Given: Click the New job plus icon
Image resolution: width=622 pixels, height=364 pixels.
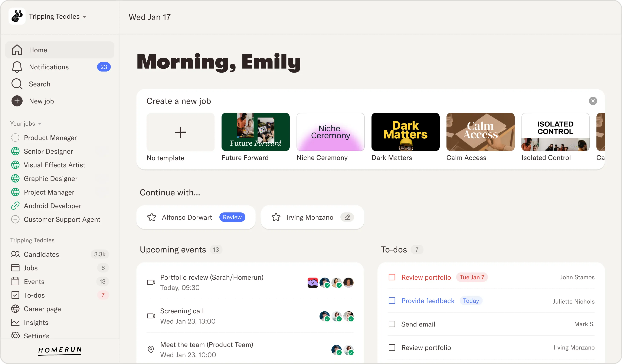Looking at the screenshot, I should [x=17, y=101].
